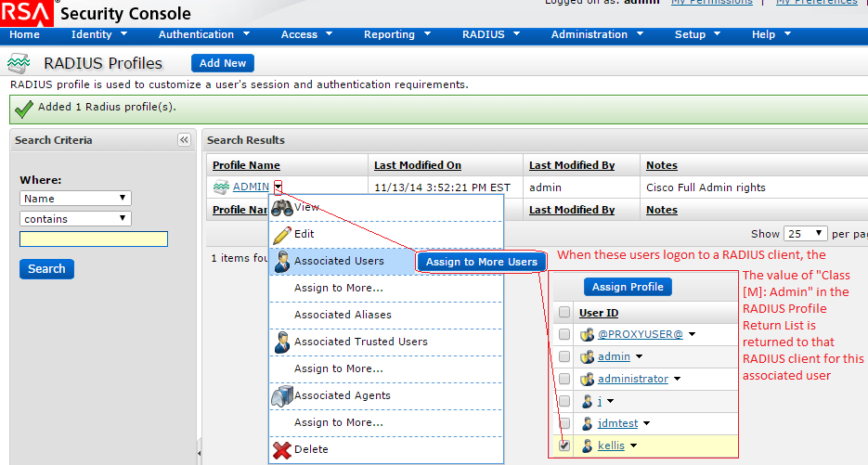Click the Assign to More Users button

tap(482, 262)
